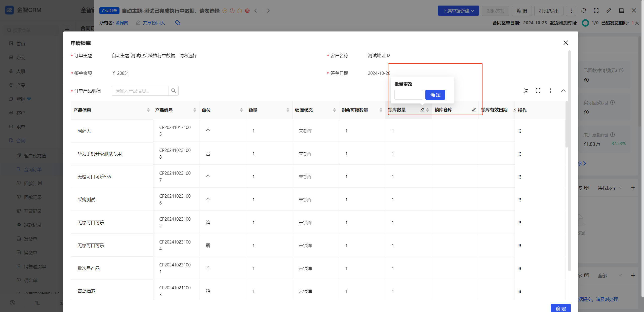The width and height of the screenshot is (644, 312).
Task: Click 确定 at the dialog bottom
Action: tap(561, 308)
